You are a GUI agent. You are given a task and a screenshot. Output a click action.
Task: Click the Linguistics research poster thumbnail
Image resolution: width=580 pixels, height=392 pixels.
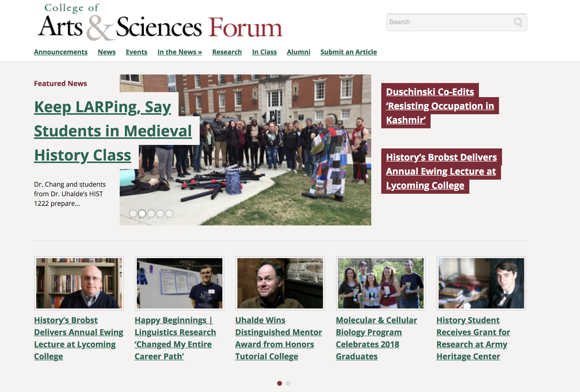pyautogui.click(x=180, y=283)
